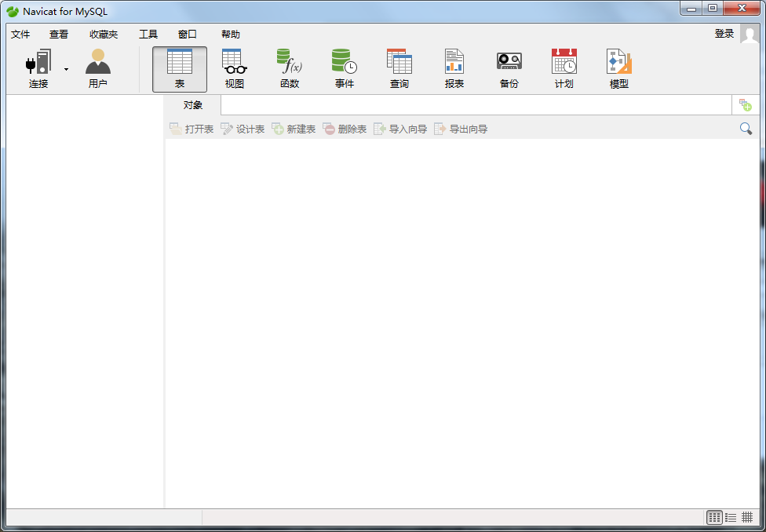The image size is (766, 532).
Task: Open the 工具 menu
Action: (x=148, y=35)
